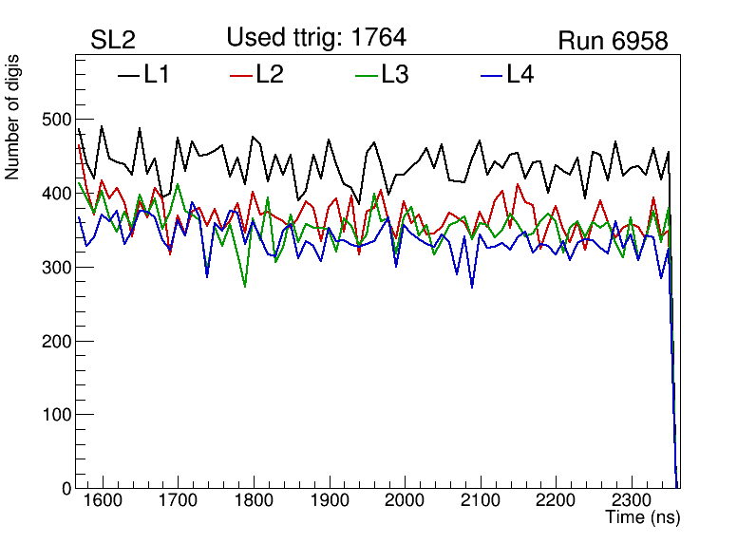Click the 'Run 6958' label

(613, 41)
